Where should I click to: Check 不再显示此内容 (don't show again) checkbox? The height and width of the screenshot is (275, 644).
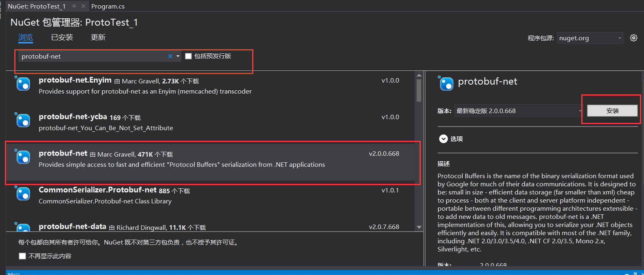coord(22,256)
